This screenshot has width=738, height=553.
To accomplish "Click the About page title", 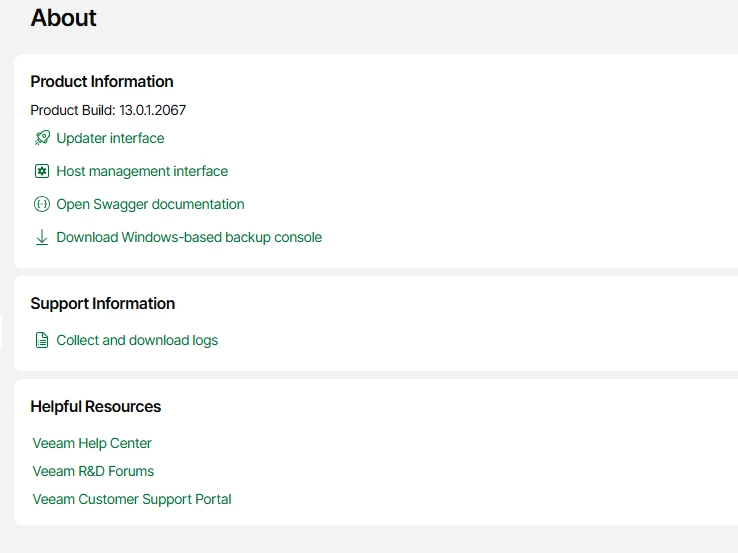I will pyautogui.click(x=64, y=18).
